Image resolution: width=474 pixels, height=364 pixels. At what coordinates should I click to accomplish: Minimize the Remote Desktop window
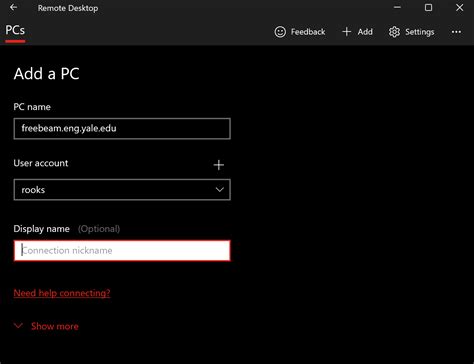[397, 7]
